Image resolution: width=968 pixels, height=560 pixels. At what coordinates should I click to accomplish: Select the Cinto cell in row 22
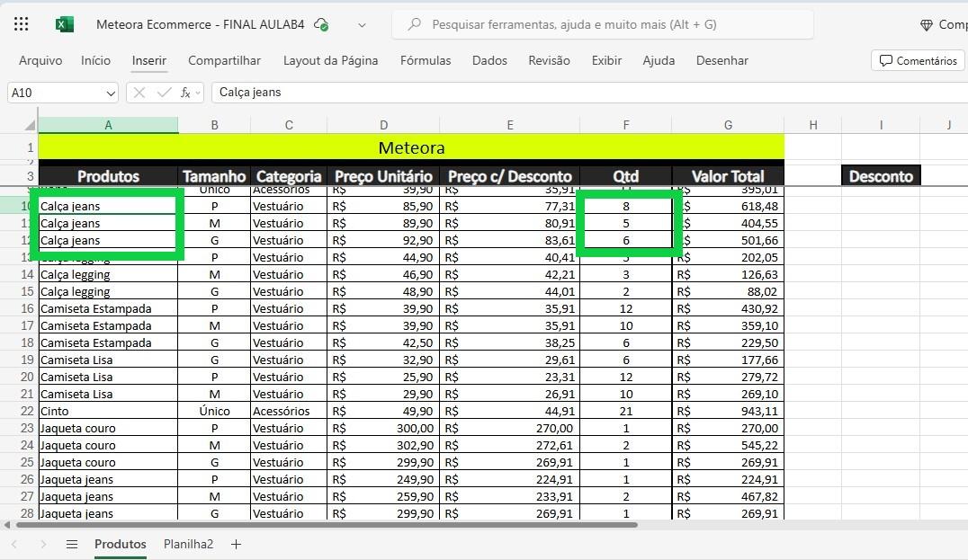108,411
